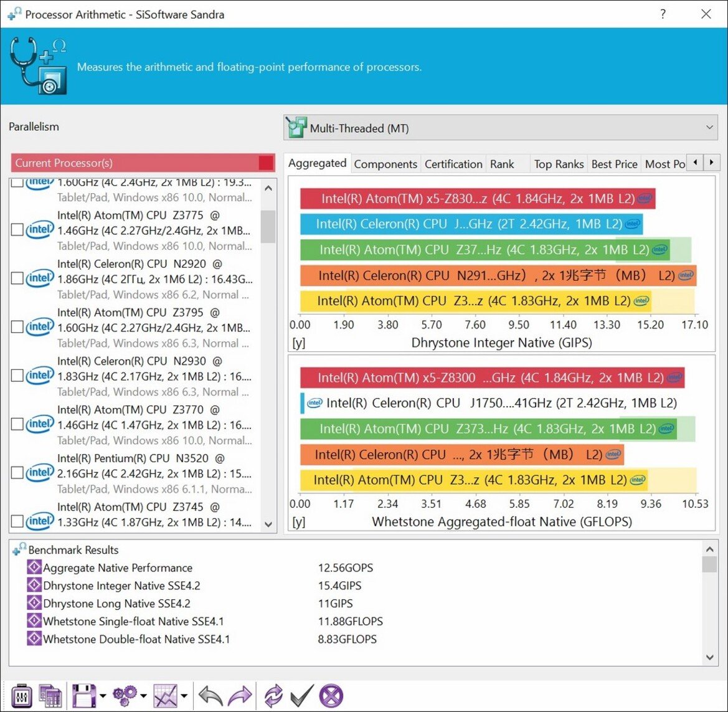Click the Benchmark Results scroll-up arrow

pos(709,549)
